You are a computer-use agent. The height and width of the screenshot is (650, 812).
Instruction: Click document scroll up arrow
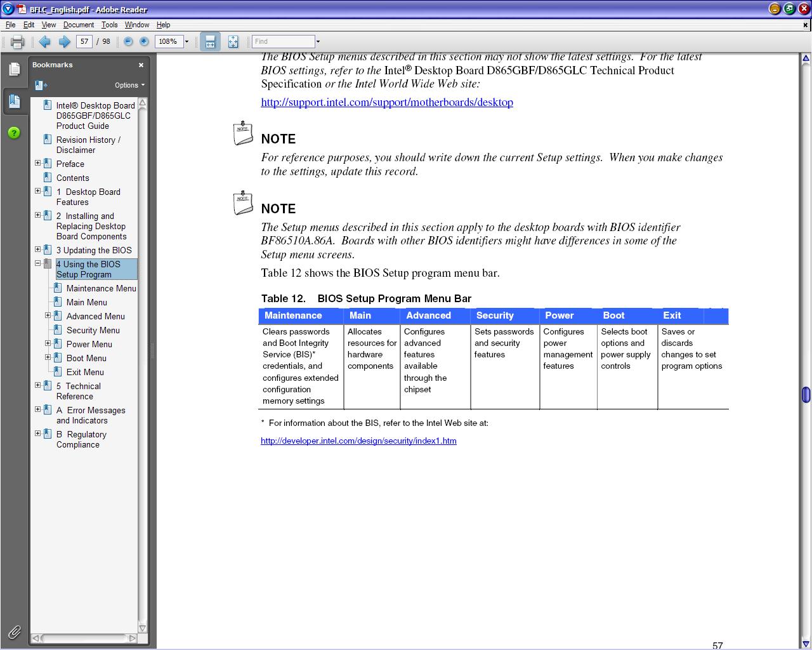point(806,58)
